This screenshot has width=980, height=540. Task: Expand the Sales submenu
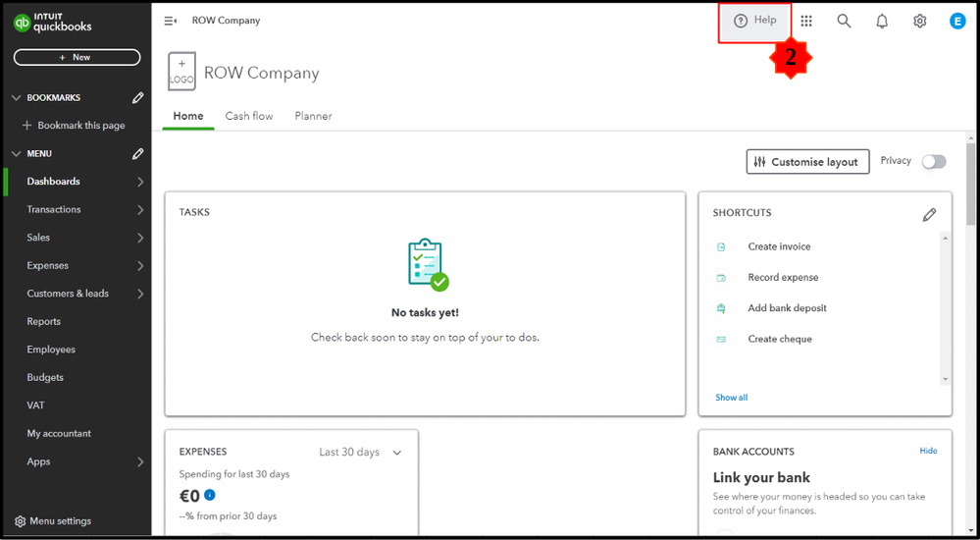(140, 238)
